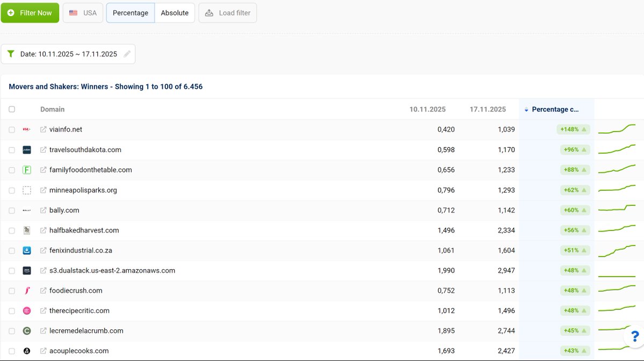This screenshot has height=361, width=644.
Task: Check the box for familyfoodonthetable.com row
Action: (12, 170)
